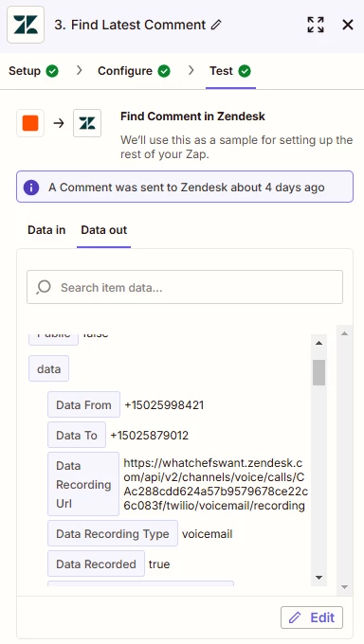This screenshot has width=364, height=644.
Task: Close the Find Latest Comment panel
Action: coord(348,25)
